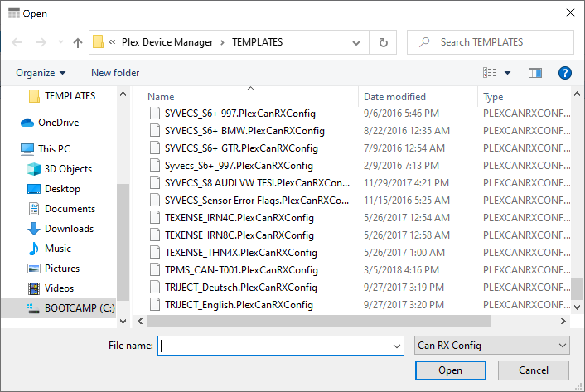Select the OneDrive cloud icon in sidebar
This screenshot has height=392, width=585.
pos(27,123)
